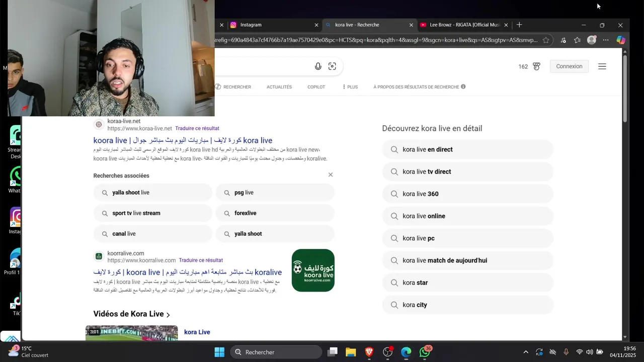Image resolution: width=644 pixels, height=362 pixels.
Task: Close the Lee Browz RIGATA tab
Action: click(x=506, y=25)
